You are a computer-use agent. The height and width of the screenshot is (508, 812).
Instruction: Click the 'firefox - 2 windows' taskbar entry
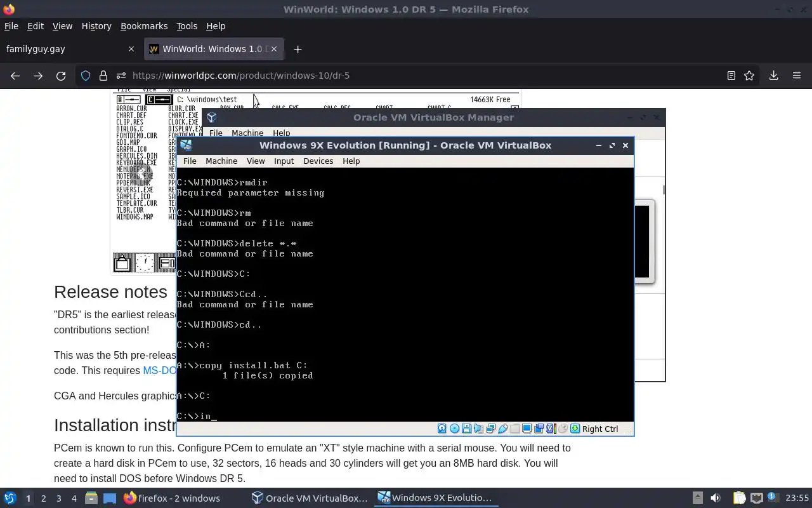172,498
